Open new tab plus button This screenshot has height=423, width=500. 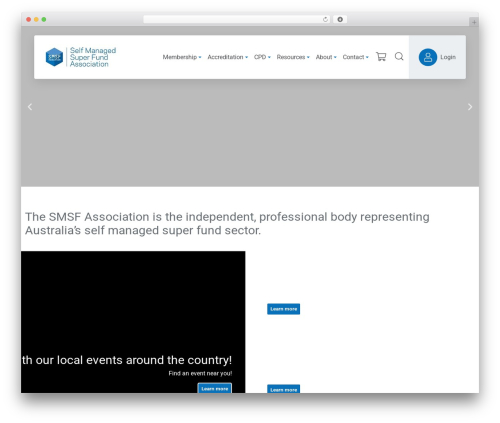coord(474,22)
